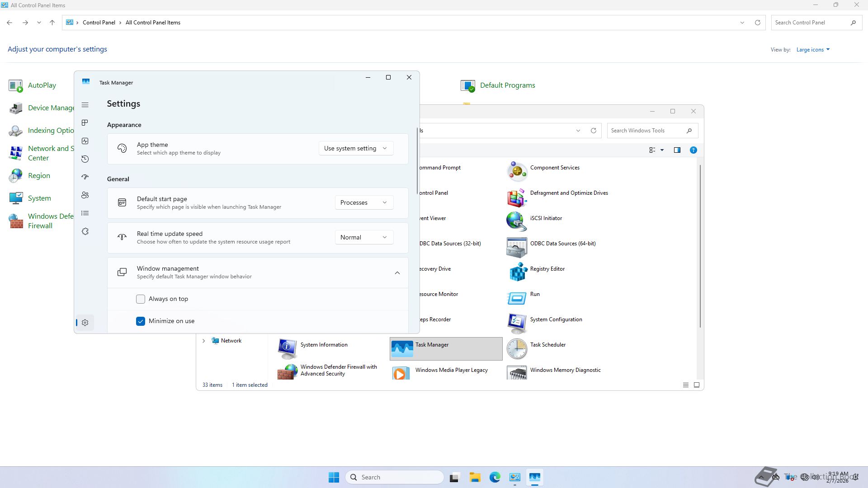Collapse the Window management section
Viewport: 868px width, 488px height.
click(397, 273)
